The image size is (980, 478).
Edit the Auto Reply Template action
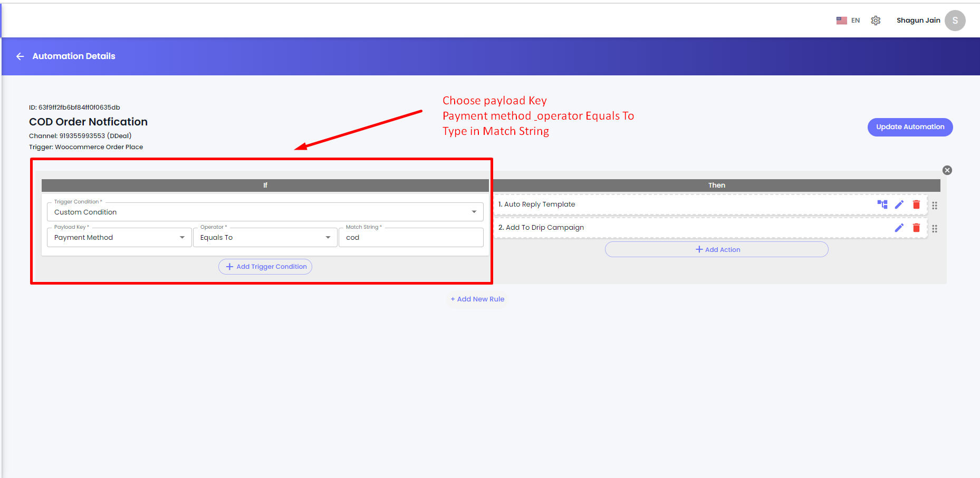[x=899, y=204]
